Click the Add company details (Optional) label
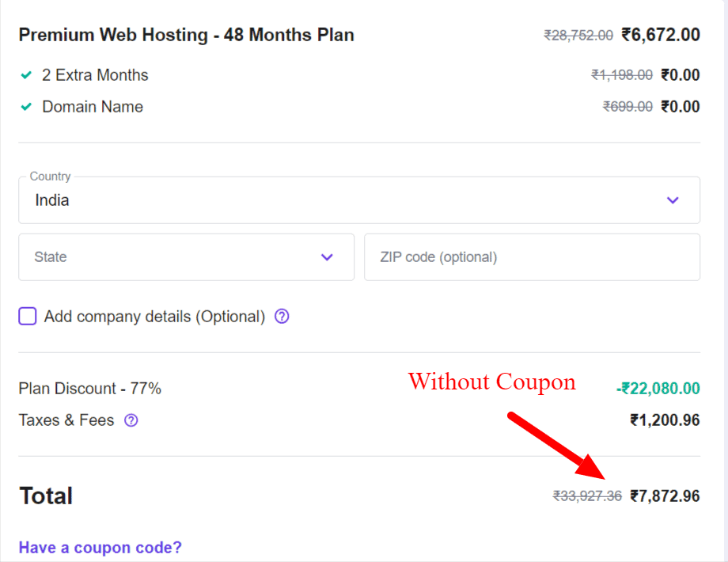The image size is (728, 562). [x=154, y=317]
